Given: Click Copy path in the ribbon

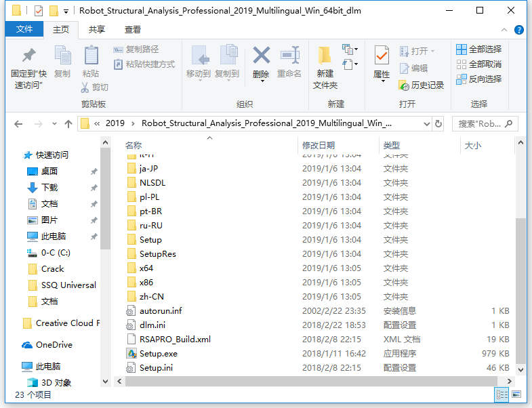Looking at the screenshot, I should pos(136,49).
